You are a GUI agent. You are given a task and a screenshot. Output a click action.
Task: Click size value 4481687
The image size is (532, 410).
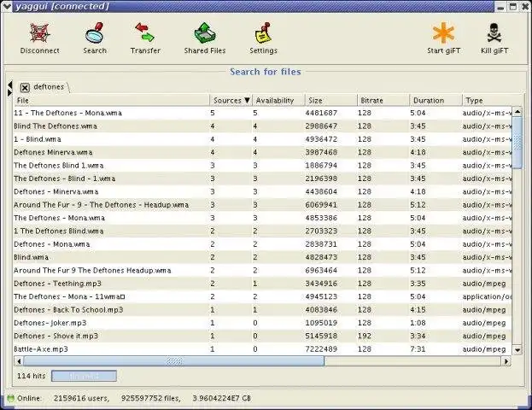click(x=321, y=113)
